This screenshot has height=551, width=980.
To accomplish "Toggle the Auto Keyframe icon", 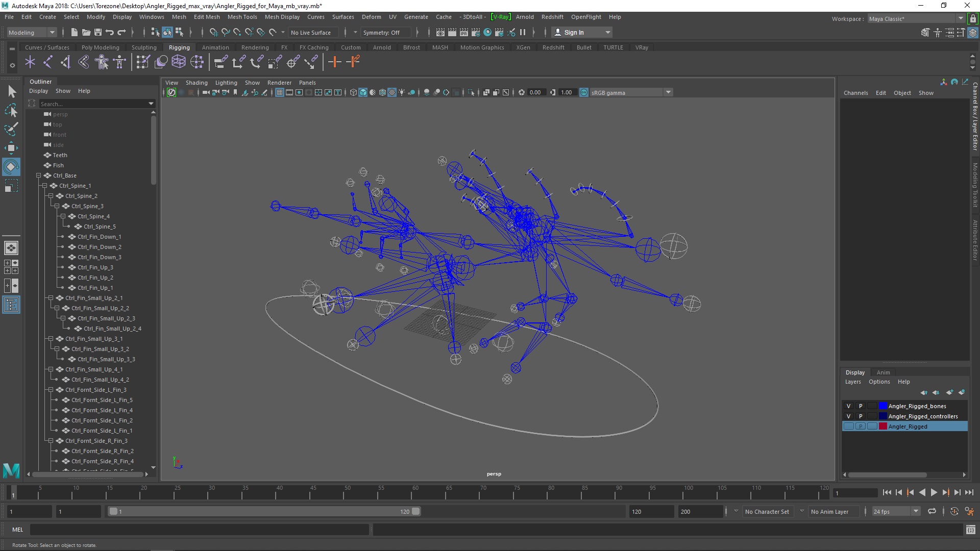I will 954,511.
